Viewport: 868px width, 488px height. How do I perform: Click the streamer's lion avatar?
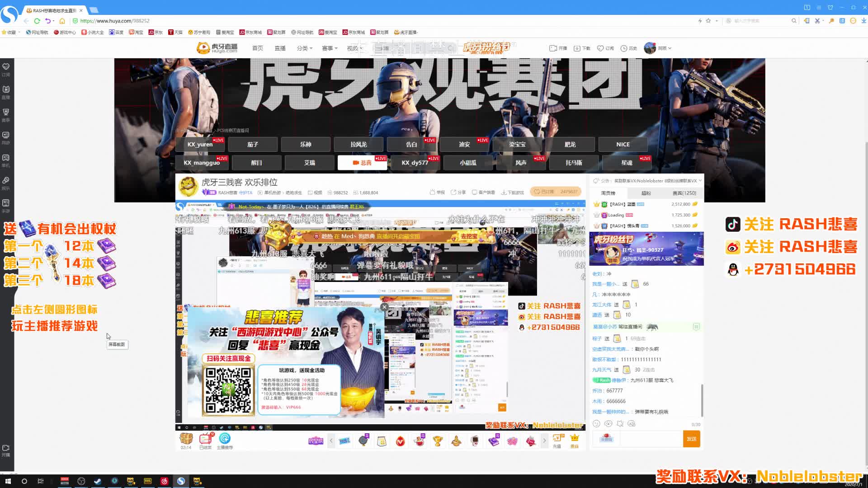(188, 186)
